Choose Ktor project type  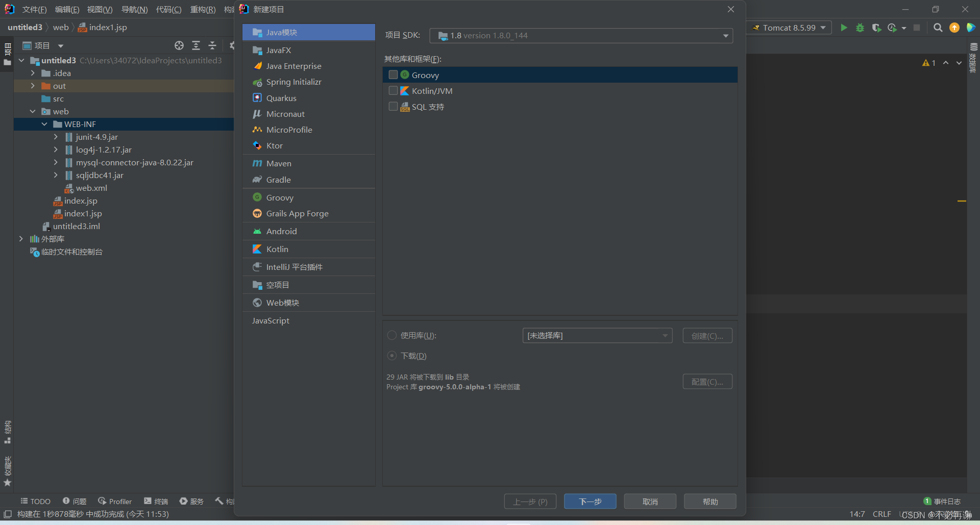(x=308, y=145)
